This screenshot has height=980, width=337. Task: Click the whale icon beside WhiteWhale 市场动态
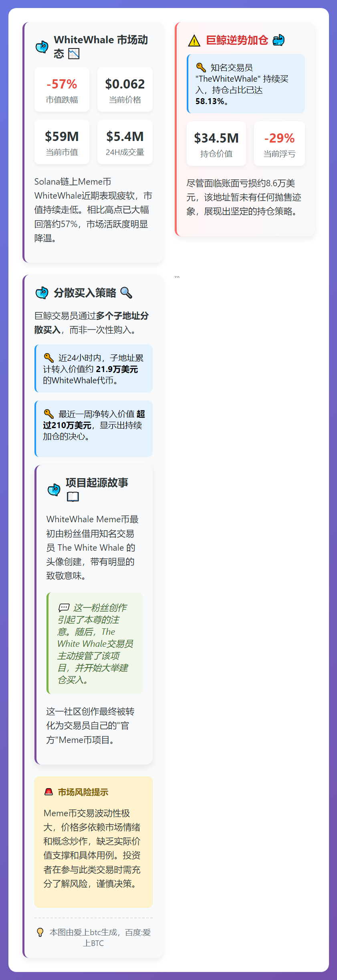point(42,47)
